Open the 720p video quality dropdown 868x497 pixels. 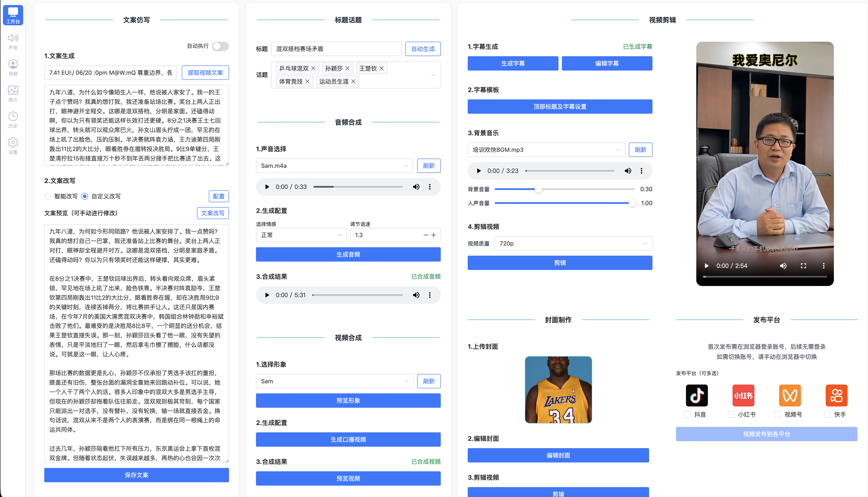click(573, 243)
